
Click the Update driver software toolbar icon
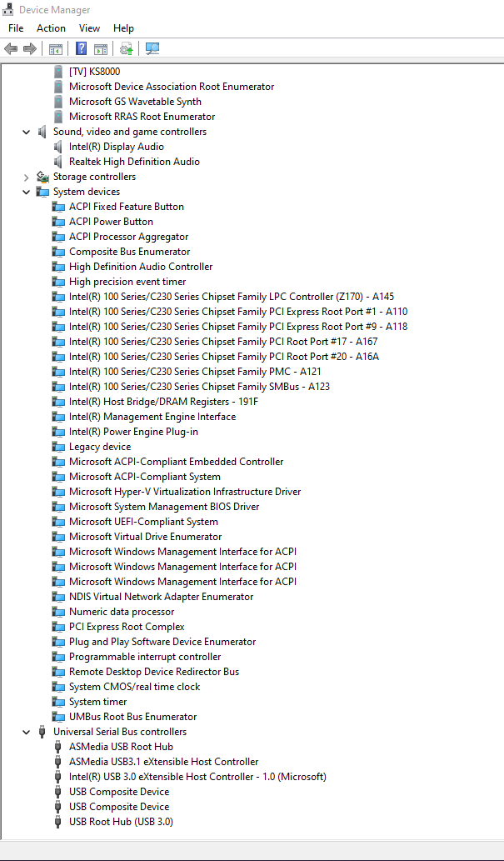click(127, 49)
